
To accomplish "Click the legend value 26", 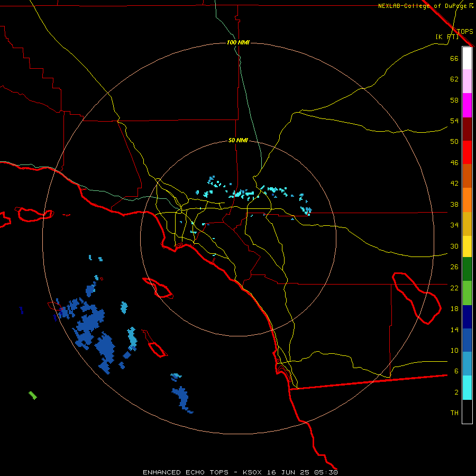I will click(454, 267).
